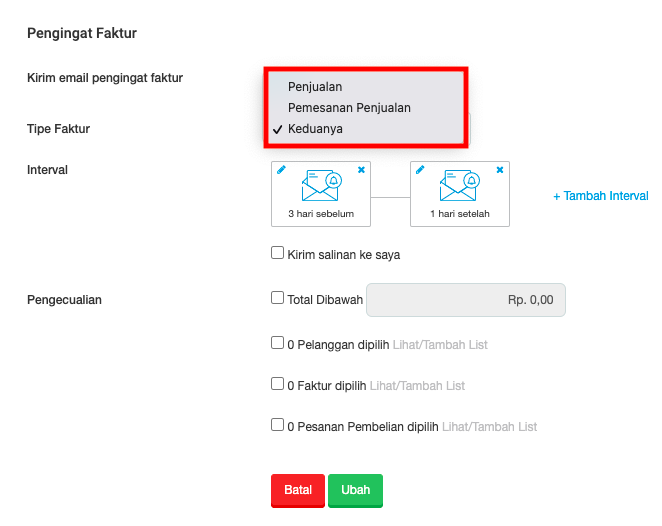Open Lihat/Tambah List for Pelanggan
This screenshot has width=662, height=526.
click(x=440, y=345)
